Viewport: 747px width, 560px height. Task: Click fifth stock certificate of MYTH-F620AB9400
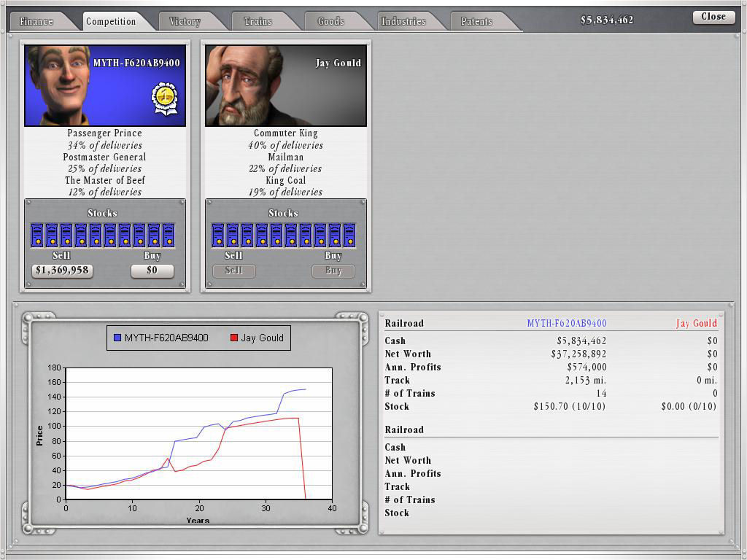96,236
